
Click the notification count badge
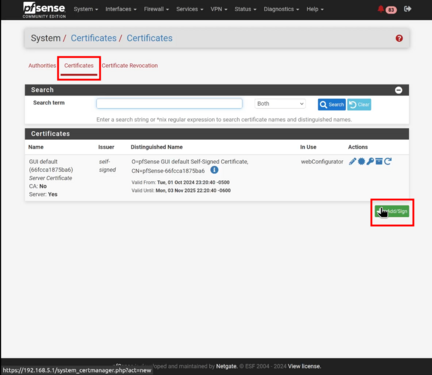(x=391, y=10)
